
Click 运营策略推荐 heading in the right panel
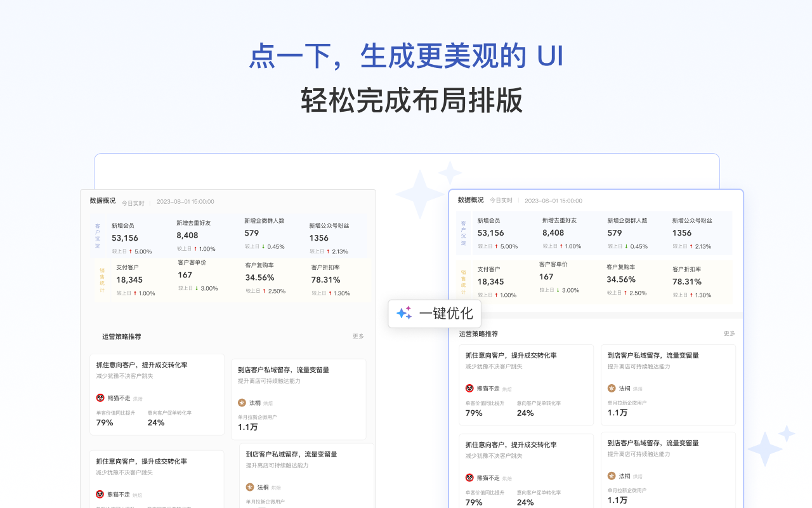coord(478,333)
